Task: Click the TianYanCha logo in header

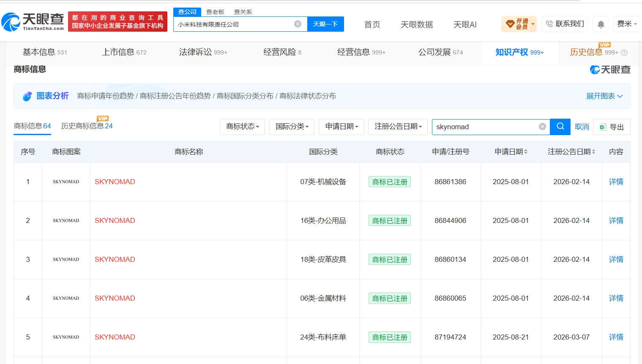Action: [33, 22]
